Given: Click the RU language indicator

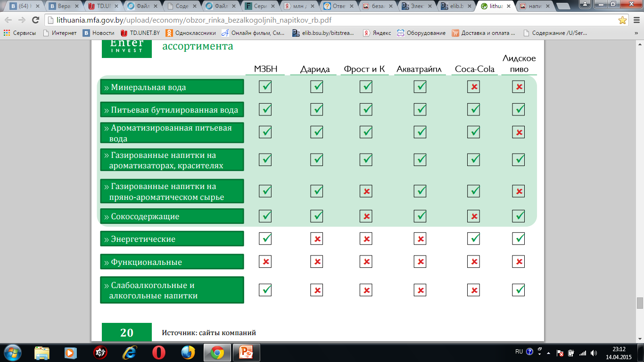Looking at the screenshot, I should click(x=519, y=352).
